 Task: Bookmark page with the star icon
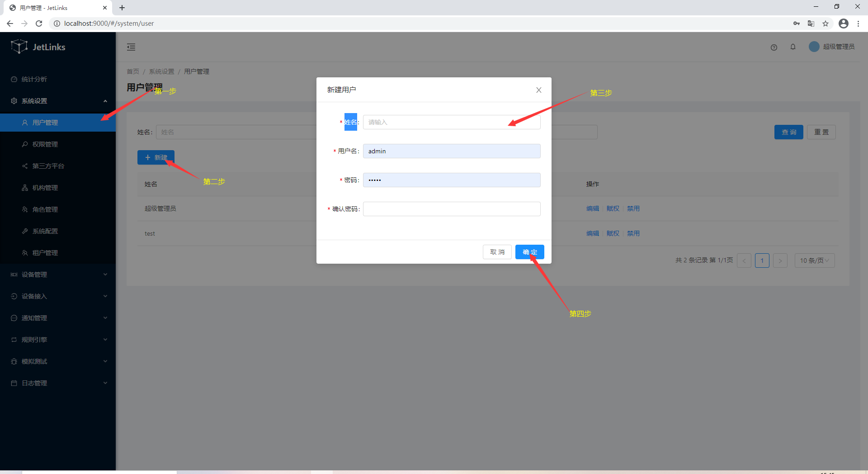(826, 24)
